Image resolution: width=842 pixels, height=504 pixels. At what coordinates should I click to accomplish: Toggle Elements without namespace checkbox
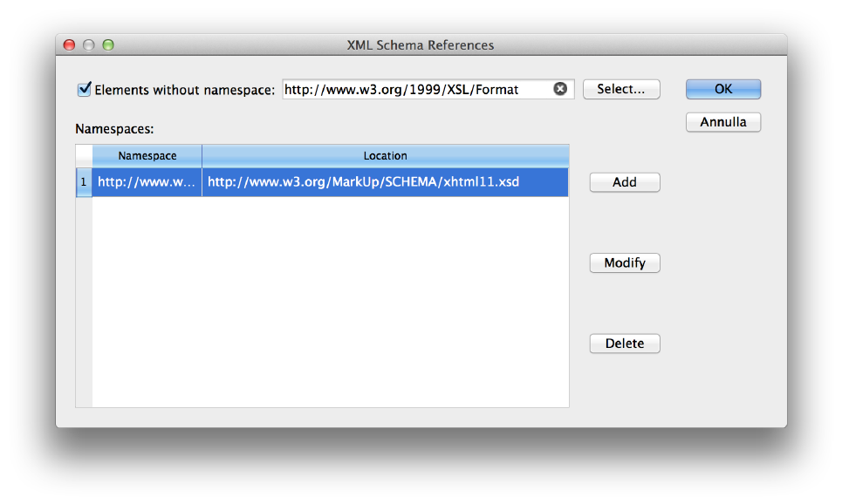[85, 89]
